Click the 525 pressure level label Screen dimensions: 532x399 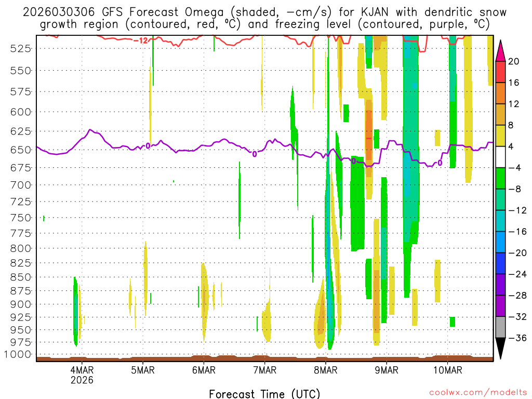pos(20,48)
